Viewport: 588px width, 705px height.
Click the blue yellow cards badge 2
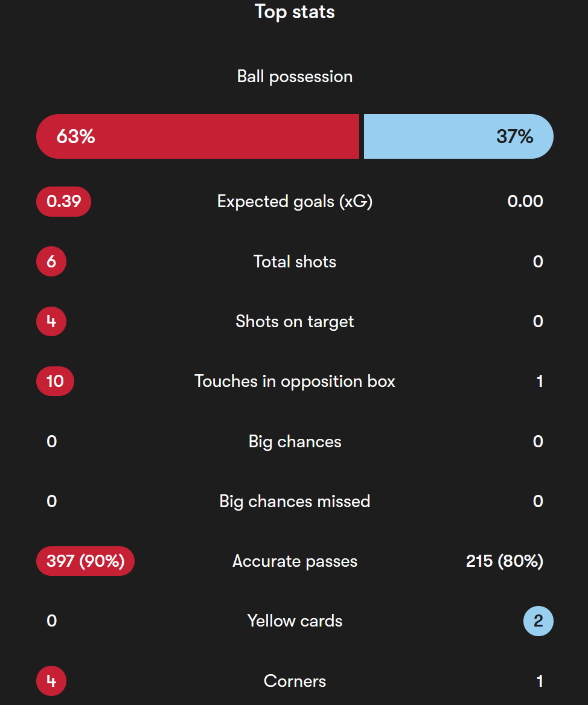tap(538, 621)
